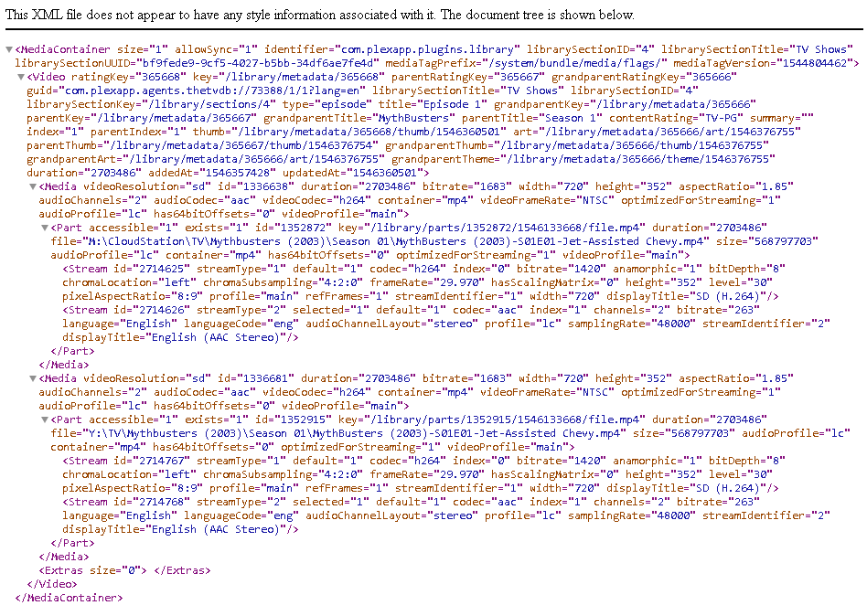Click the grandparentTheme path value
This screenshot has width=867, height=616.
point(637,158)
